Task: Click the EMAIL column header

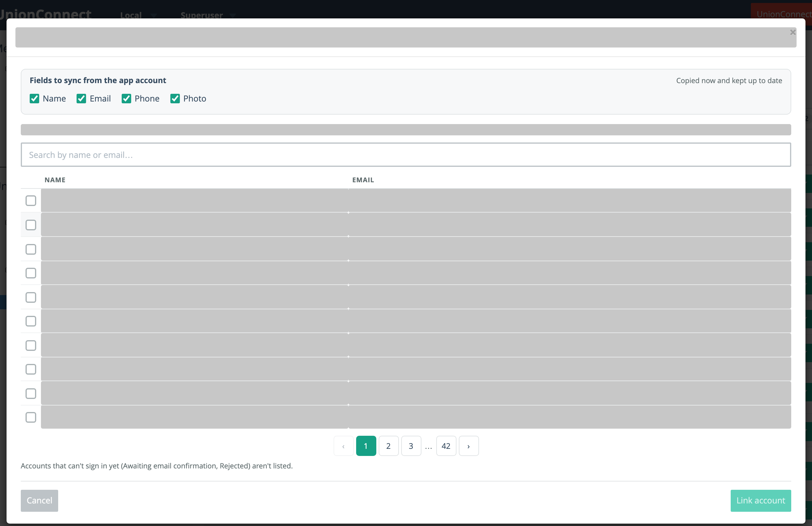Action: (x=363, y=180)
